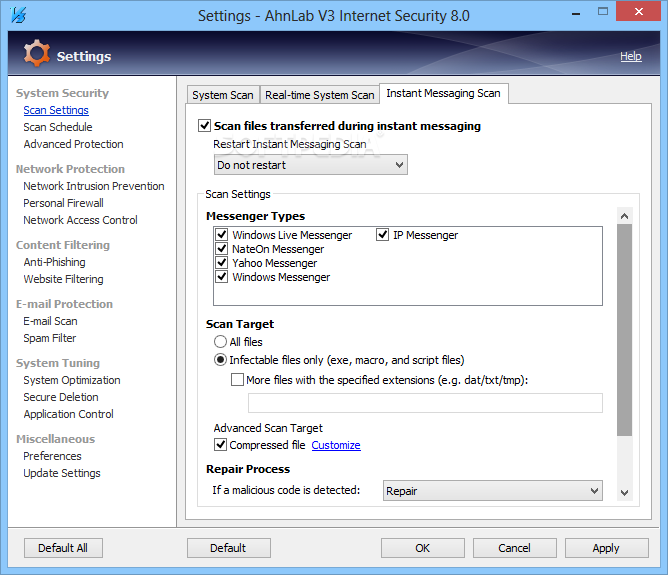Select the Instant Messaging Scan tab
The image size is (668, 575).
(443, 93)
